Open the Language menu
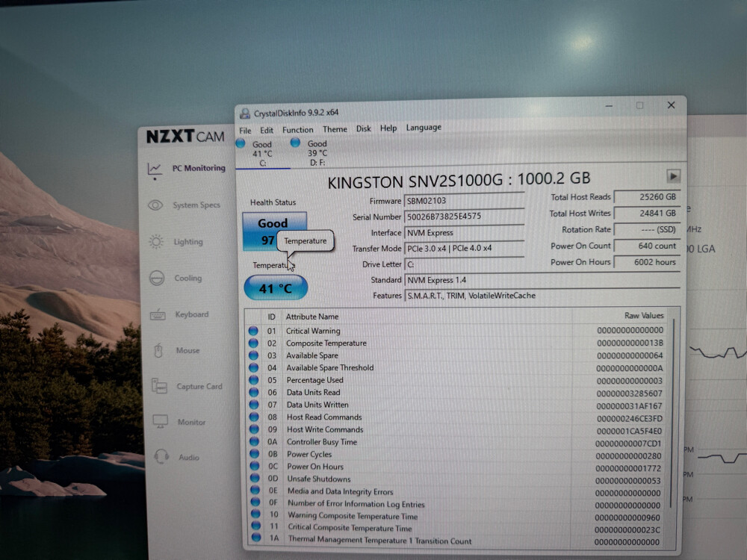 pyautogui.click(x=424, y=128)
